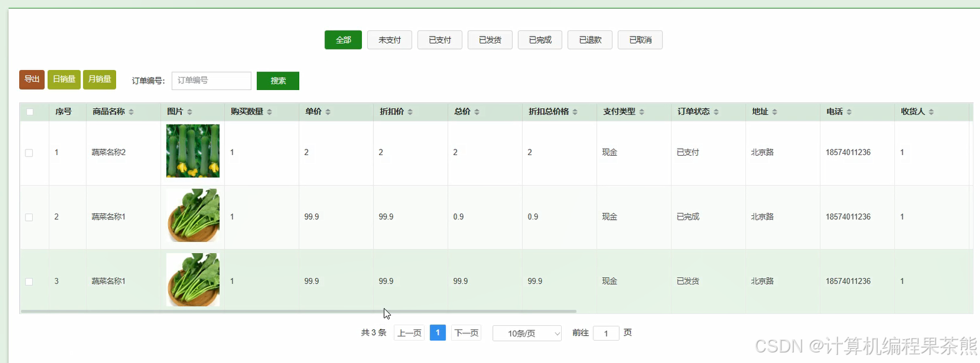Open the 月销量 monthly sales button
Screen dimensions: 980x363
pyautogui.click(x=99, y=79)
